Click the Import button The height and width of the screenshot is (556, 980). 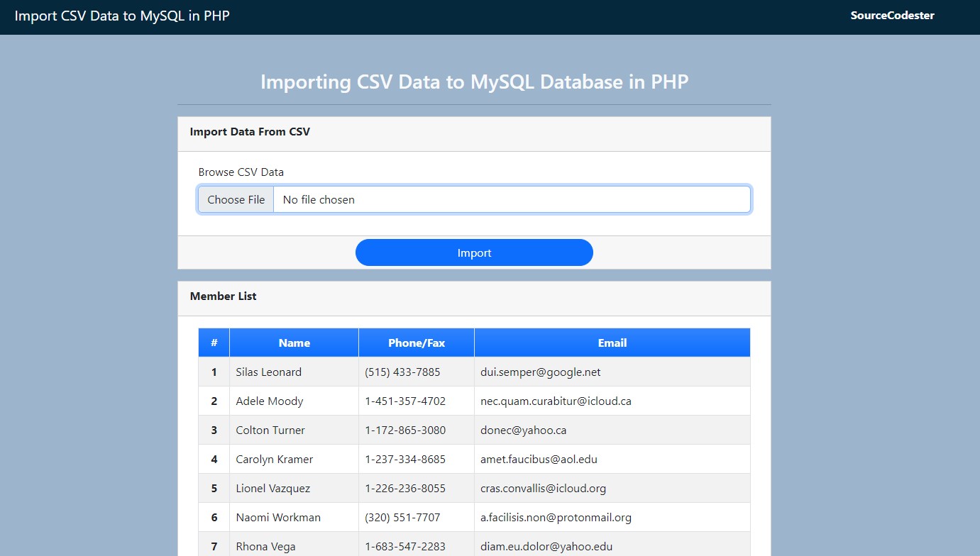click(x=474, y=252)
